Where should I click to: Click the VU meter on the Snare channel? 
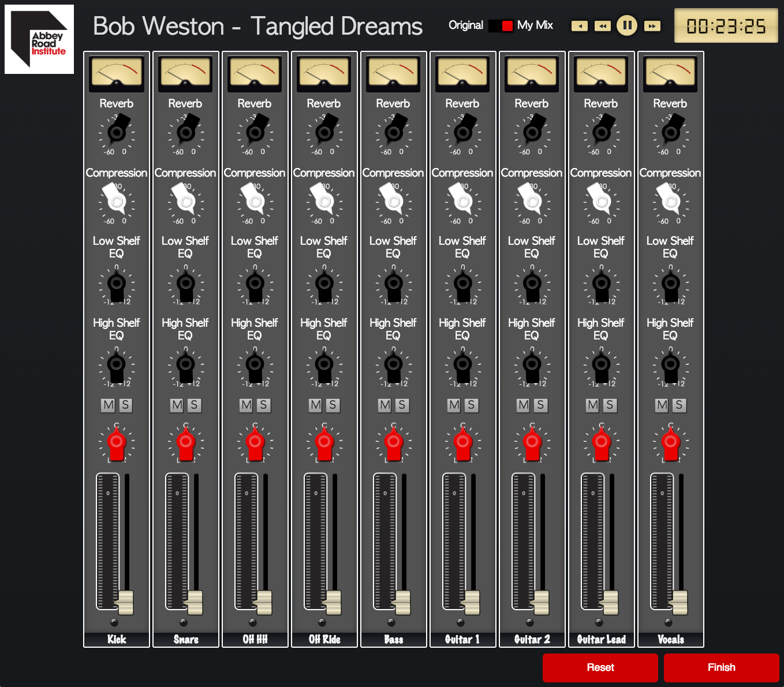pyautogui.click(x=185, y=73)
